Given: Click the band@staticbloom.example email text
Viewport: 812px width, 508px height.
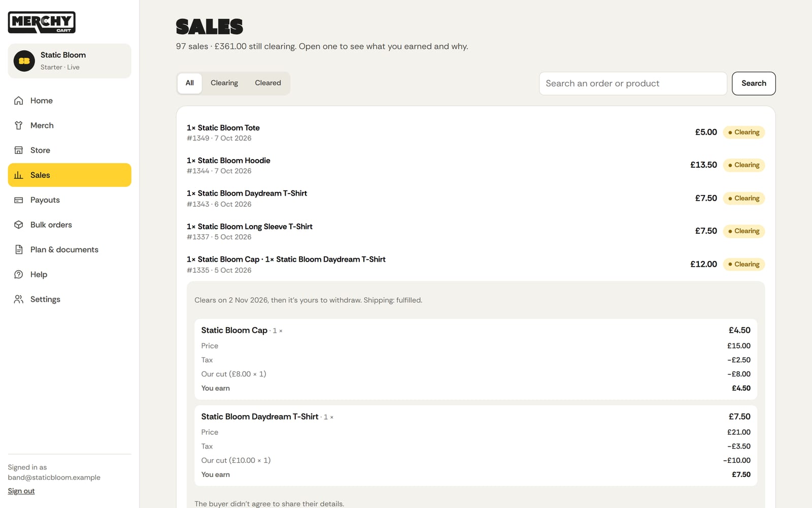Looking at the screenshot, I should click(x=54, y=478).
